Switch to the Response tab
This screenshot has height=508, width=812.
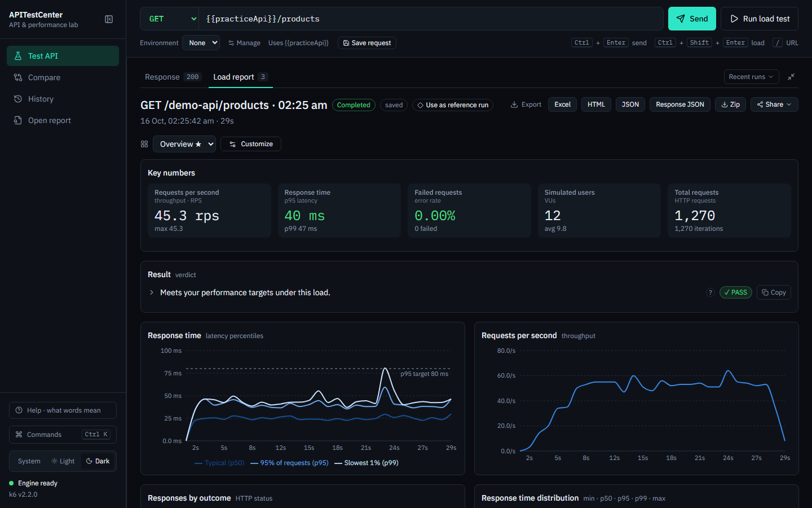click(x=173, y=77)
